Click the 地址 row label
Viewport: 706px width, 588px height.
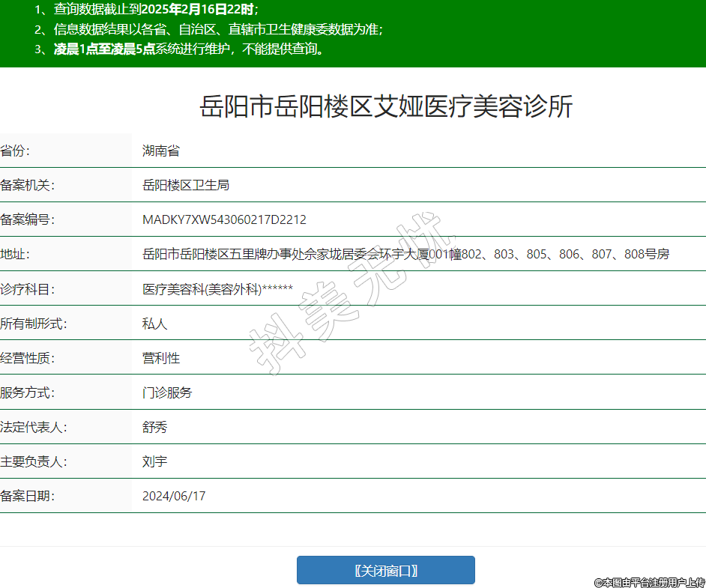[x=15, y=254]
